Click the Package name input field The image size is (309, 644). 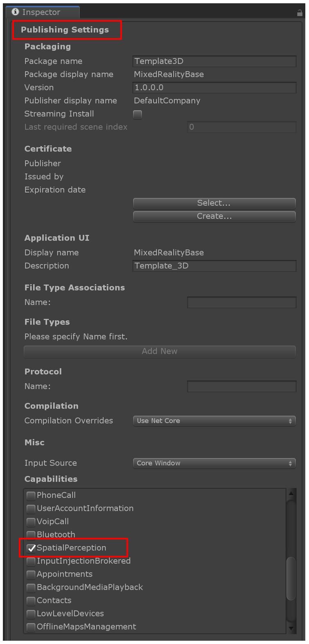pyautogui.click(x=214, y=61)
